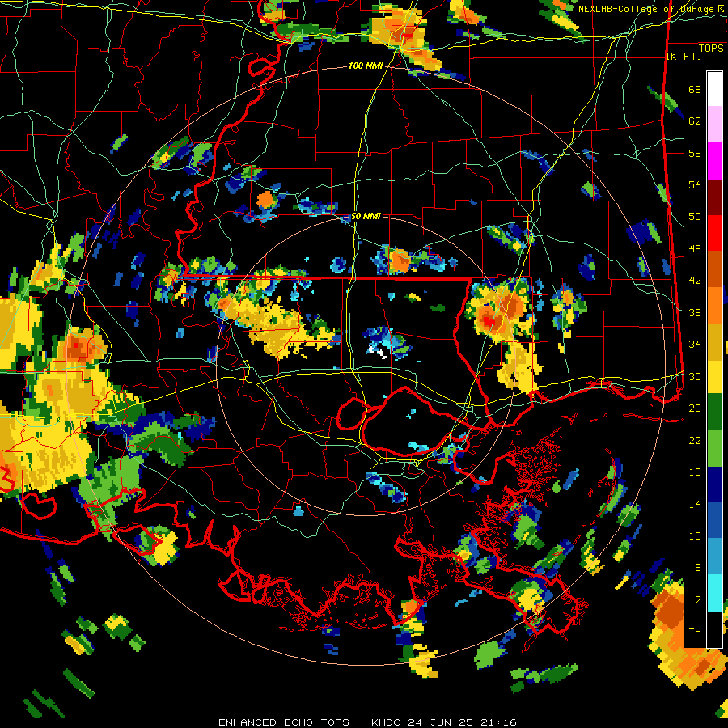Screen dimensions: 728x728
Task: Click the legend value "26"
Action: (695, 408)
